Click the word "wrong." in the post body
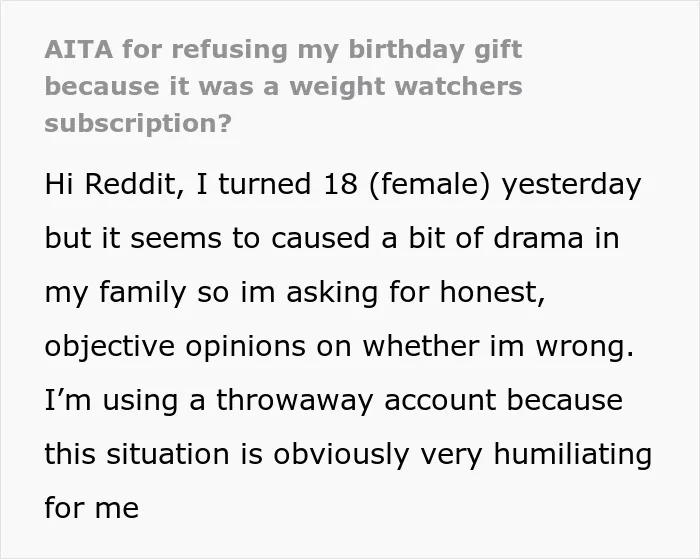 click(584, 347)
